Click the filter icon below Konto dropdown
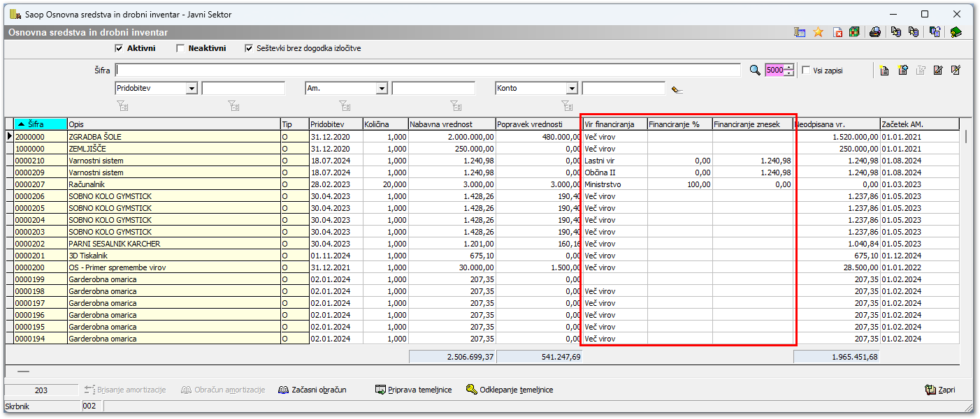 click(x=567, y=106)
